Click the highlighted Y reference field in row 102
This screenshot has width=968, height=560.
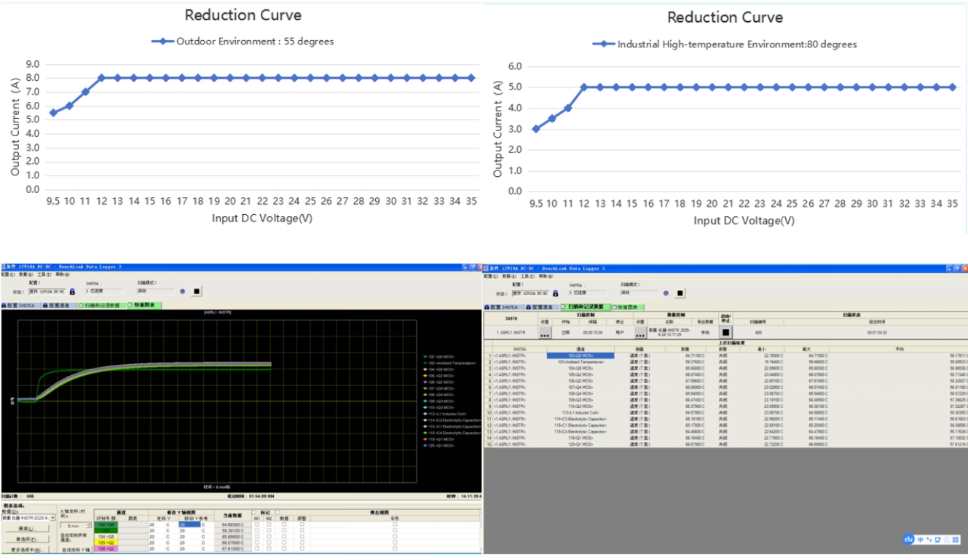[x=189, y=524]
